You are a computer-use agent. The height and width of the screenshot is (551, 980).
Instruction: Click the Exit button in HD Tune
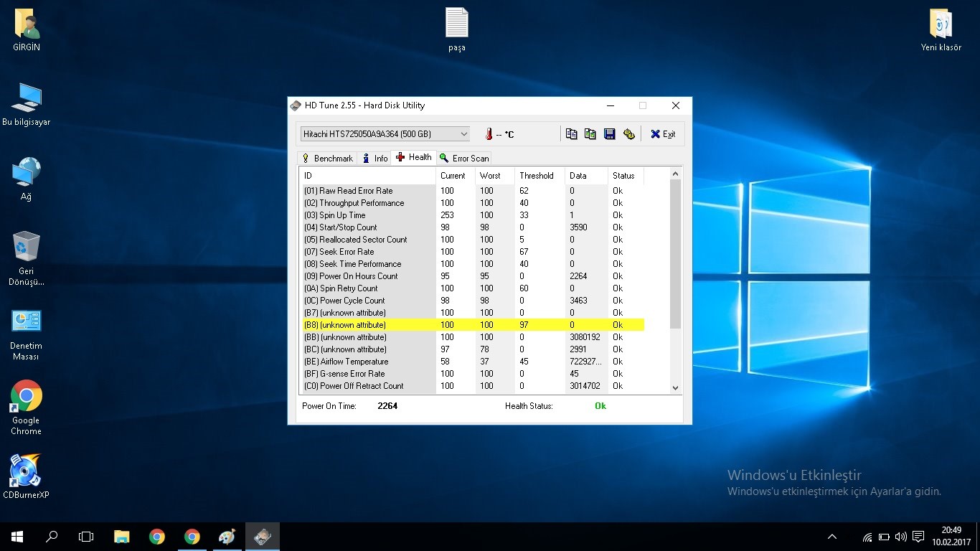tap(663, 134)
